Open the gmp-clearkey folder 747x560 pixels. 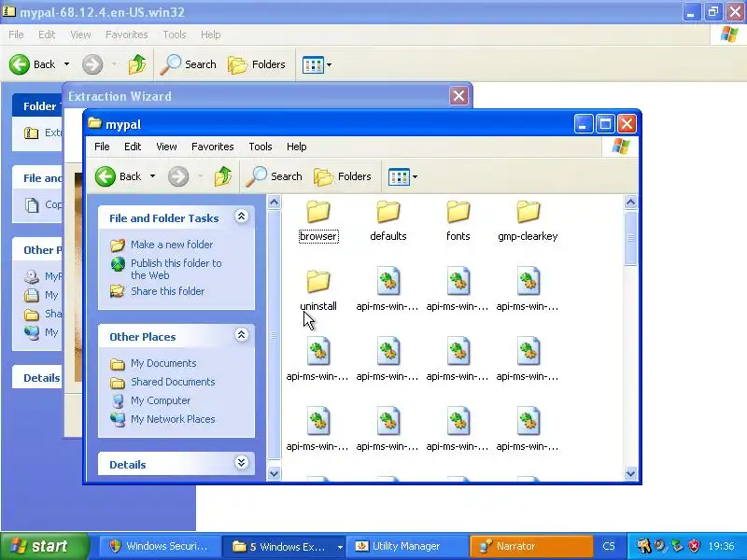528,221
